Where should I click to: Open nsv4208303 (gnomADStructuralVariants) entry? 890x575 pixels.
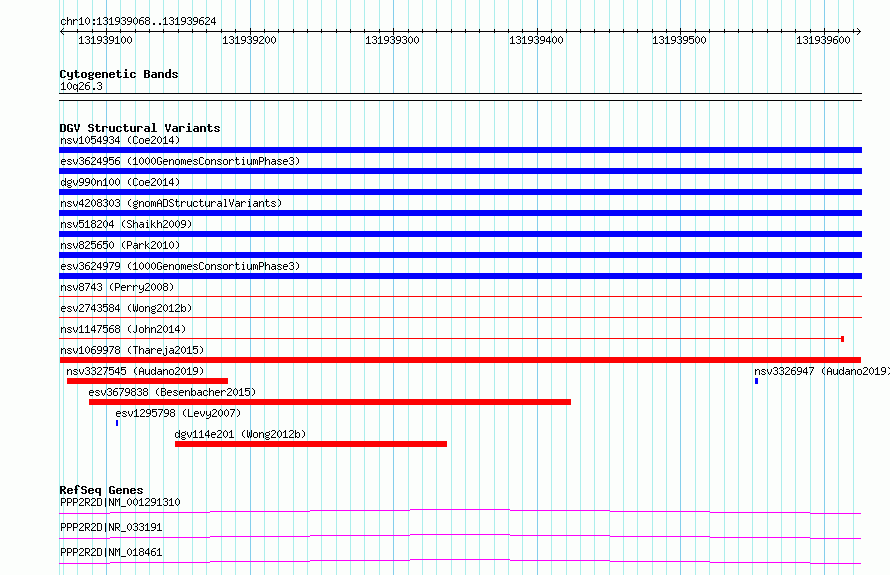pyautogui.click(x=171, y=203)
